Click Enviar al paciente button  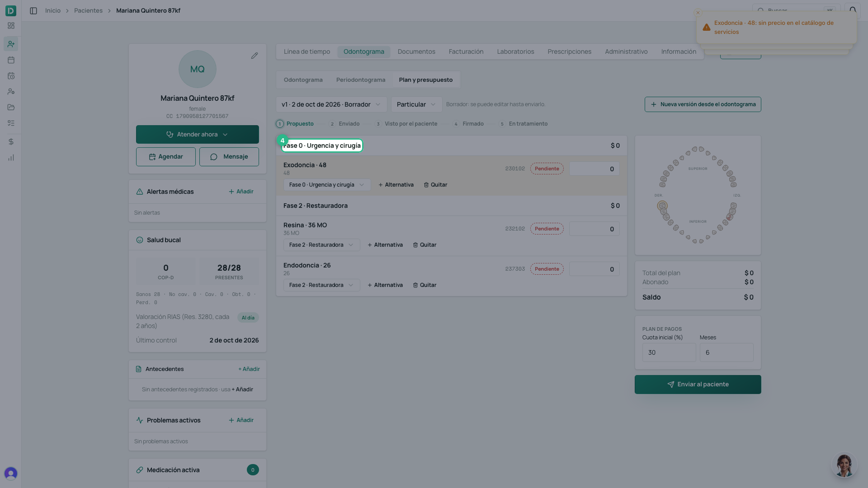[x=698, y=385]
